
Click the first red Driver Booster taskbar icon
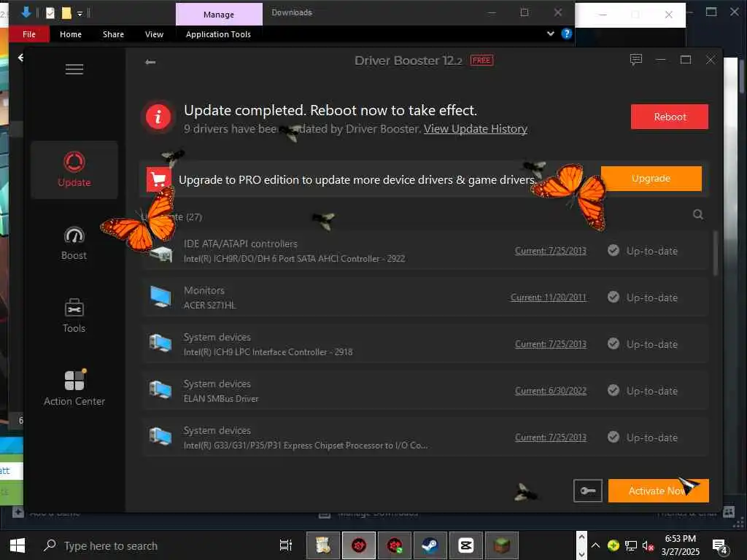[x=359, y=545]
